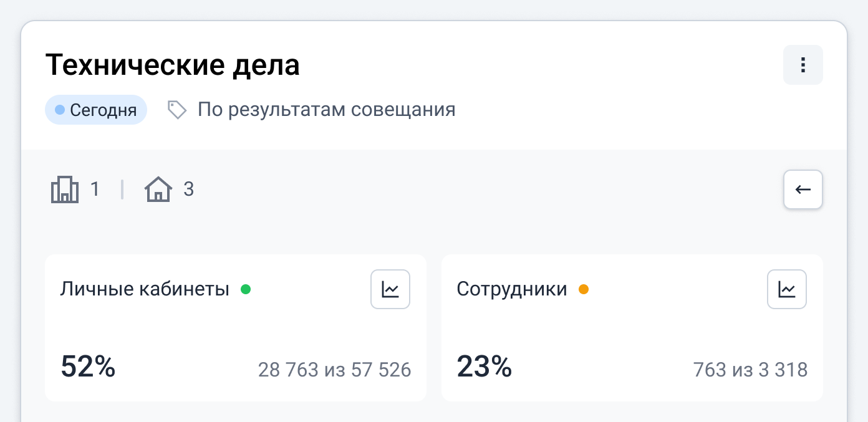
Task: Click the house icon
Action: point(158,189)
